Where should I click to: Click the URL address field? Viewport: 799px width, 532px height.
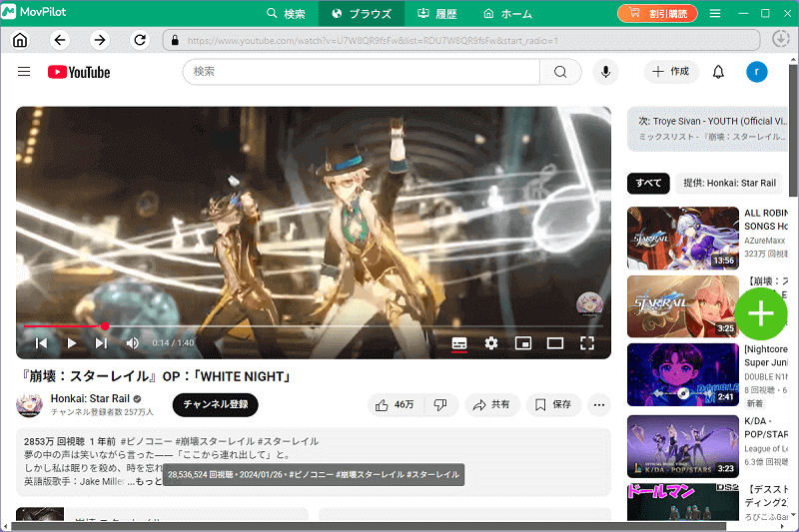pos(461,40)
